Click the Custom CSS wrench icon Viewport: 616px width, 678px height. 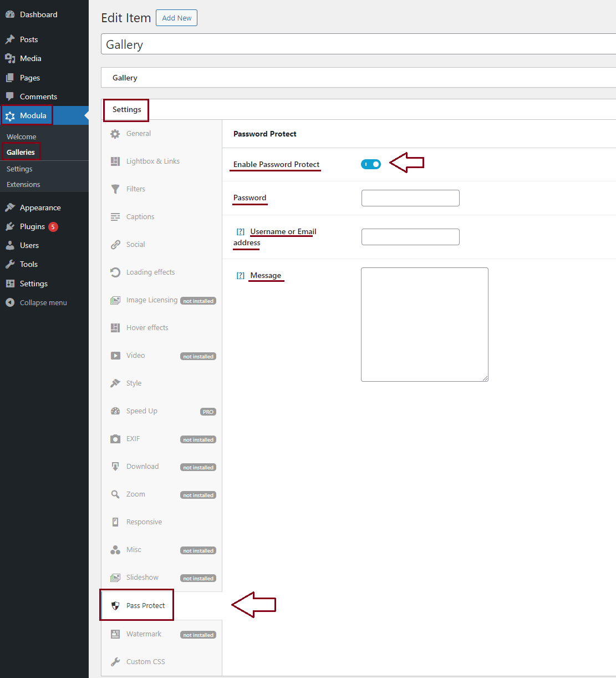click(115, 662)
